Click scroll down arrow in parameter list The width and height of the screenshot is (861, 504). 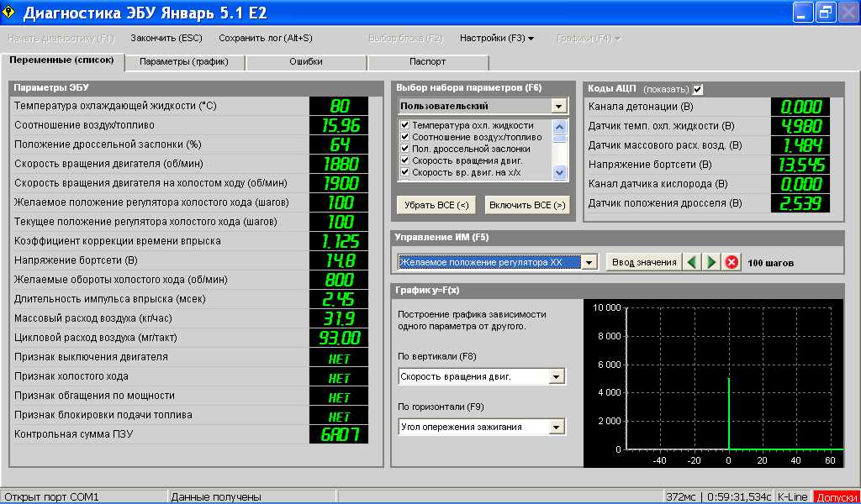pyautogui.click(x=559, y=172)
